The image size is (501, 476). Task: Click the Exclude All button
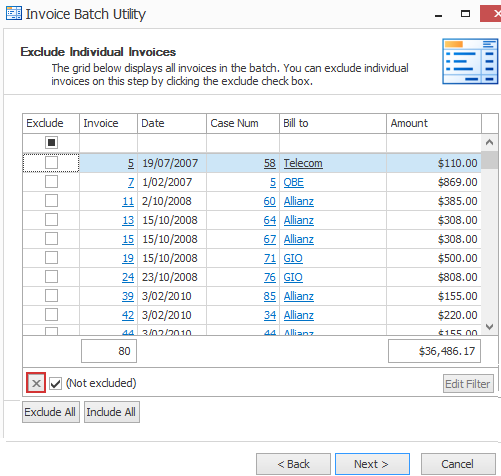coord(51,412)
